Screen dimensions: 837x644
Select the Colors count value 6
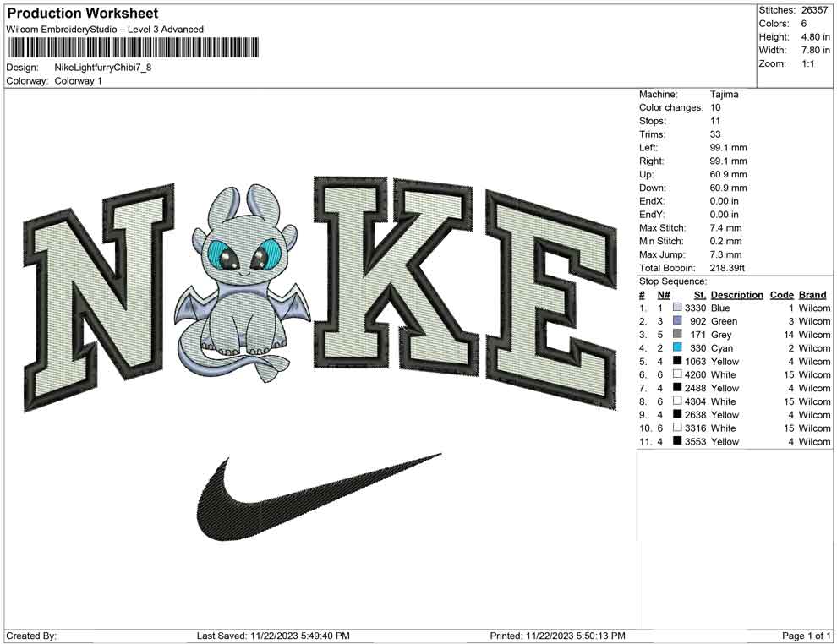click(804, 24)
